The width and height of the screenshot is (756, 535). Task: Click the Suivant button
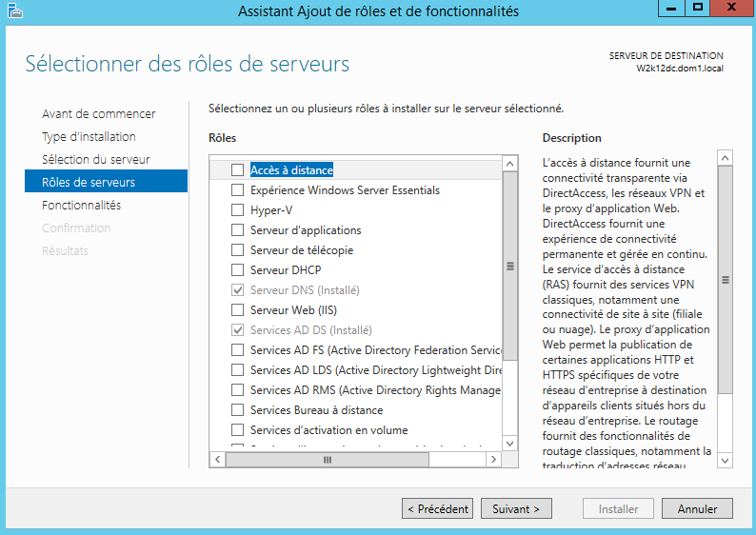click(x=516, y=509)
